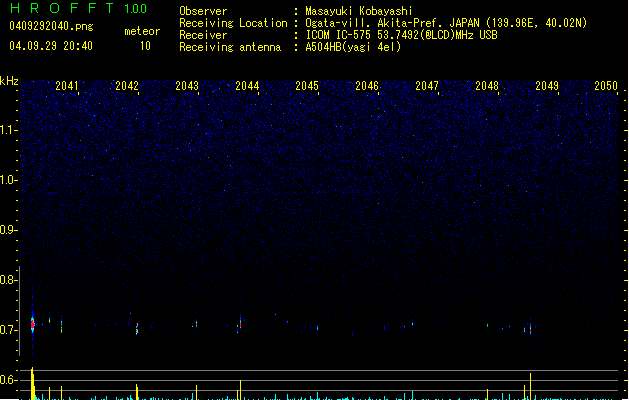The image size is (629, 400).
Task: Click the 0.6 kHz frequency tick label
Action: [8, 380]
